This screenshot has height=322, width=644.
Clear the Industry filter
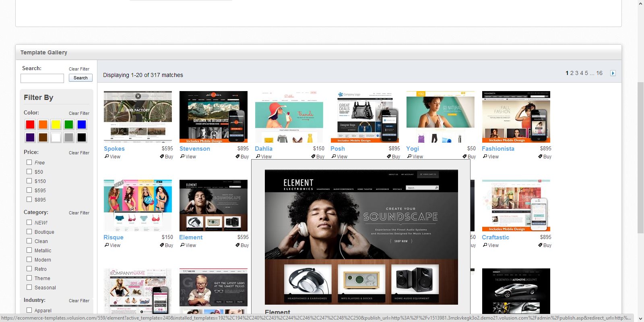click(x=79, y=301)
